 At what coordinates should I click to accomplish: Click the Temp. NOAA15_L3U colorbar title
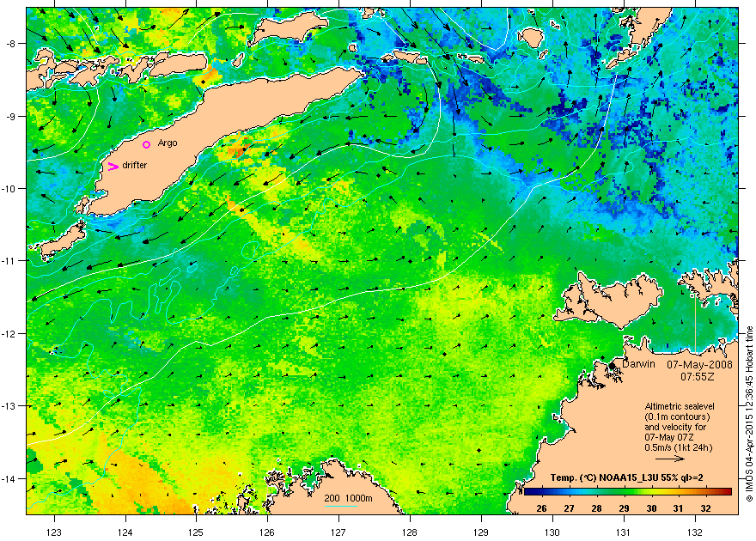(x=626, y=477)
